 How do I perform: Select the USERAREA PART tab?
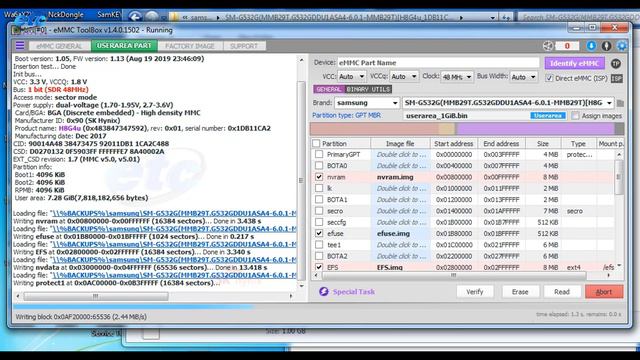tap(124, 46)
